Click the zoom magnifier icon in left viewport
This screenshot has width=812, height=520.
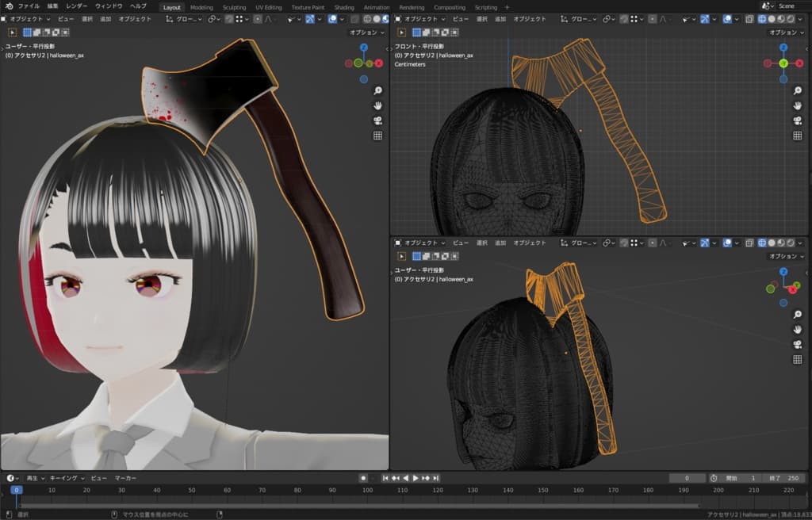point(377,90)
